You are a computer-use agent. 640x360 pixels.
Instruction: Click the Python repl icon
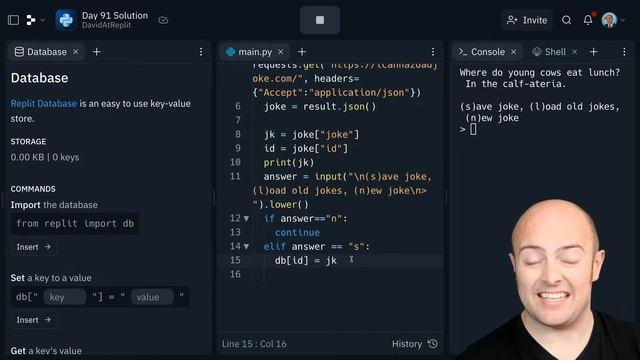66,20
